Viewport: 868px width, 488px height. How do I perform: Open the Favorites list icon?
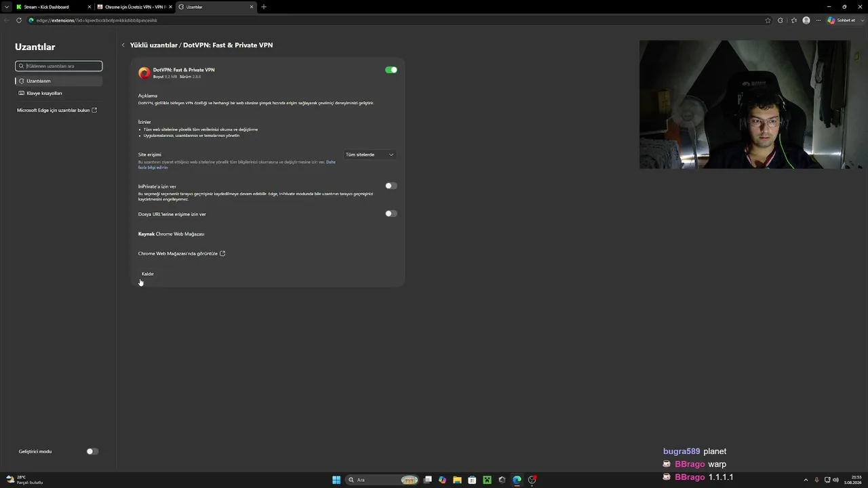click(x=793, y=20)
